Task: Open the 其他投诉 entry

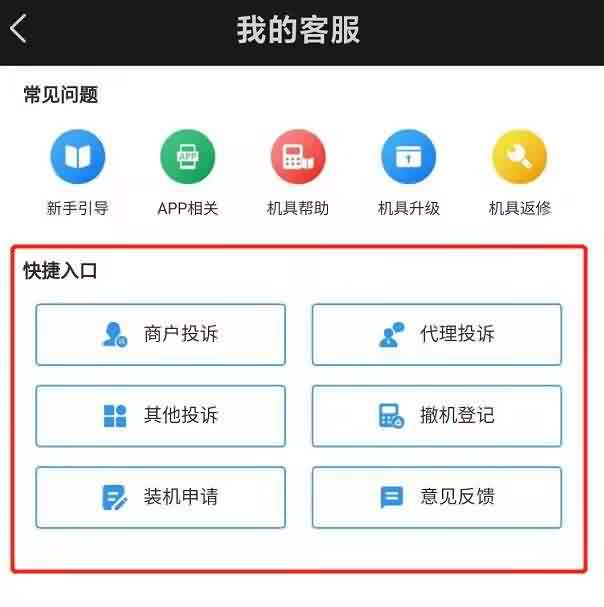Action: coord(161,416)
